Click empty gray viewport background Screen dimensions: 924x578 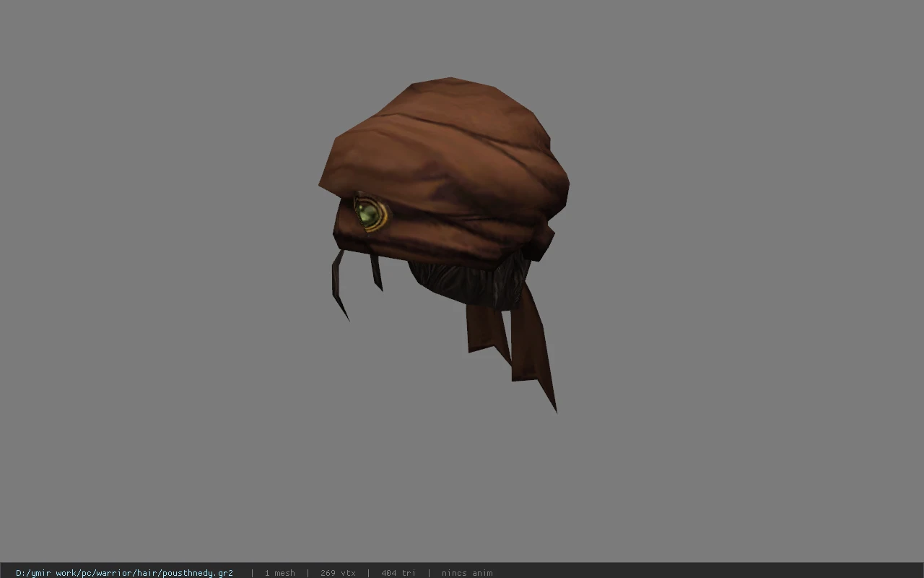(722, 289)
